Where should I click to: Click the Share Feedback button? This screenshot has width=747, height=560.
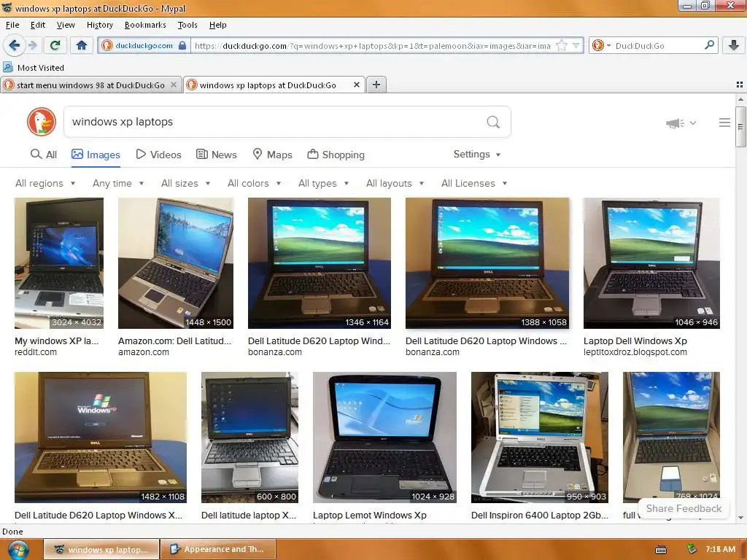point(684,508)
